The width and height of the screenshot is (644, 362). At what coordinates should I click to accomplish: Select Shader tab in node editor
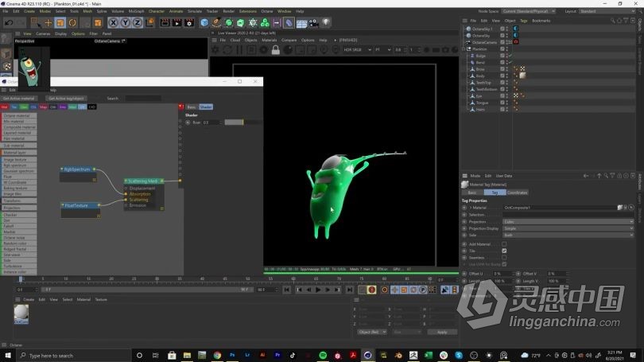tap(206, 107)
